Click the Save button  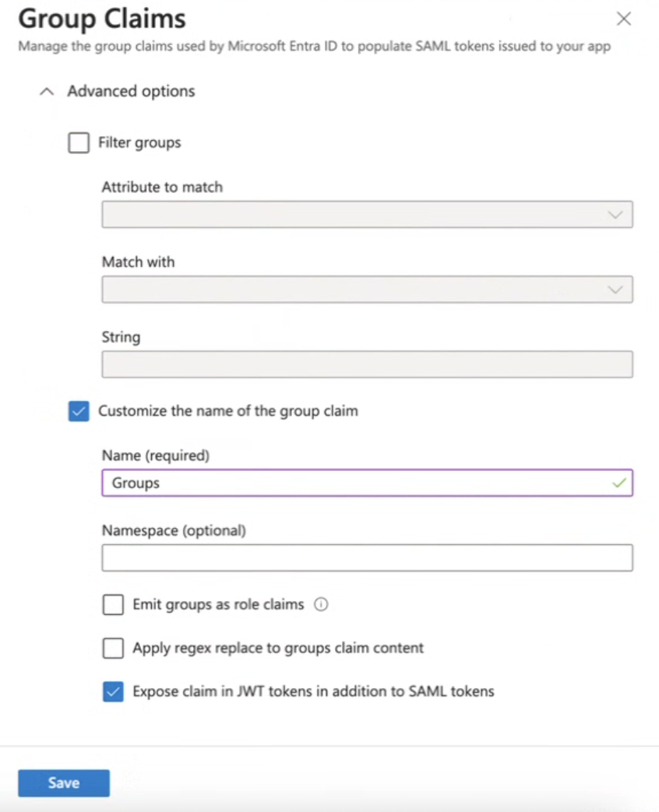[x=64, y=783]
